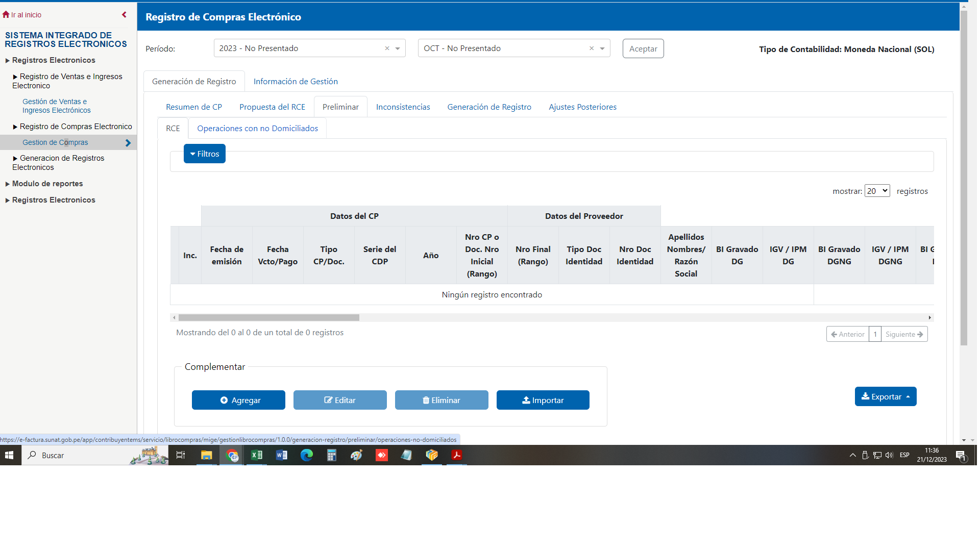The image size is (980, 551).
Task: Open the 'mostrar' records count dropdown
Action: point(877,191)
